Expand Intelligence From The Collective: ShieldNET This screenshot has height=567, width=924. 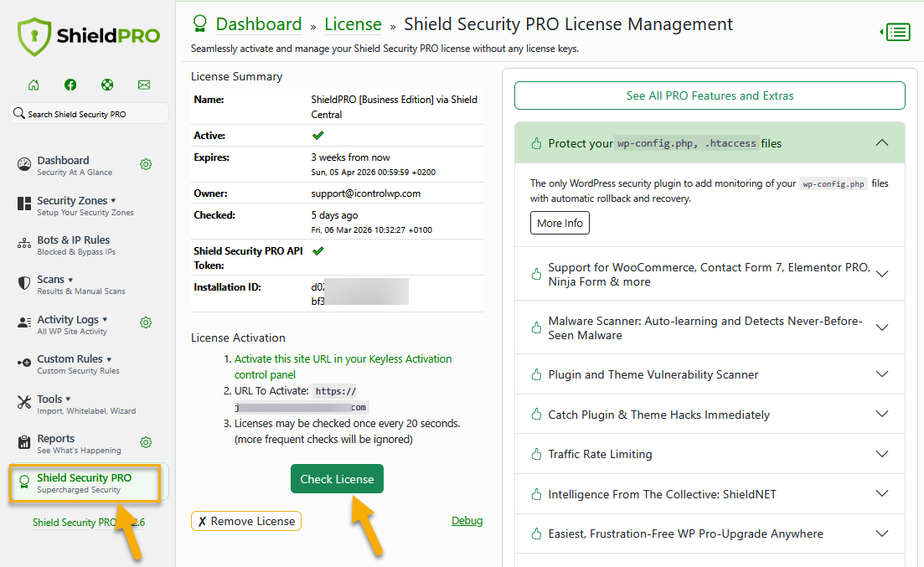pyautogui.click(x=710, y=494)
